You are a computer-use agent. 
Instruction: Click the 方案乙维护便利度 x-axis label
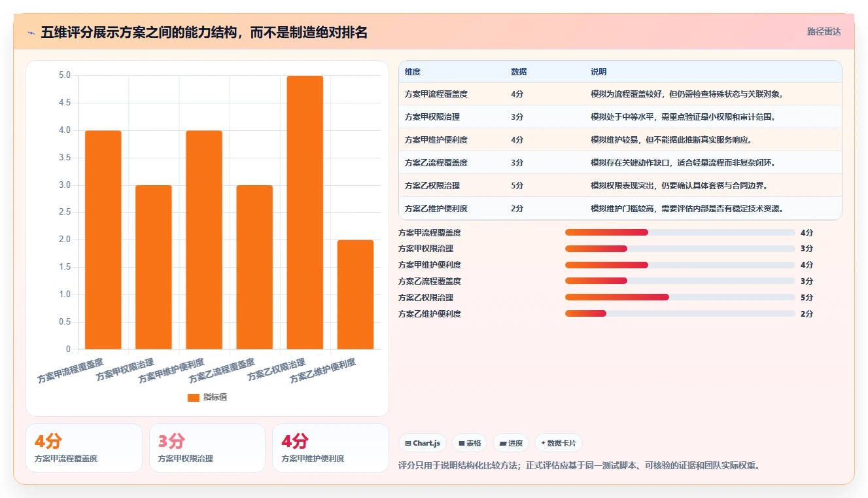[323, 371]
